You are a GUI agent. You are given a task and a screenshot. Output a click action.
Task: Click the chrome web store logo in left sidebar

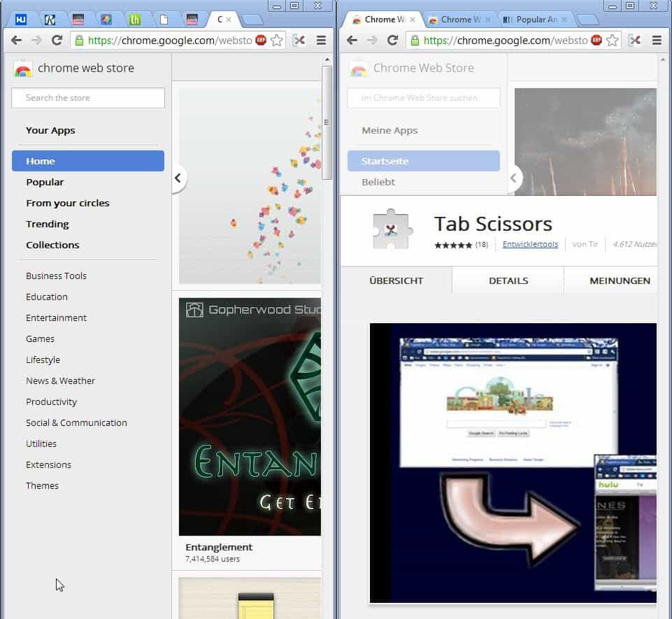23,69
